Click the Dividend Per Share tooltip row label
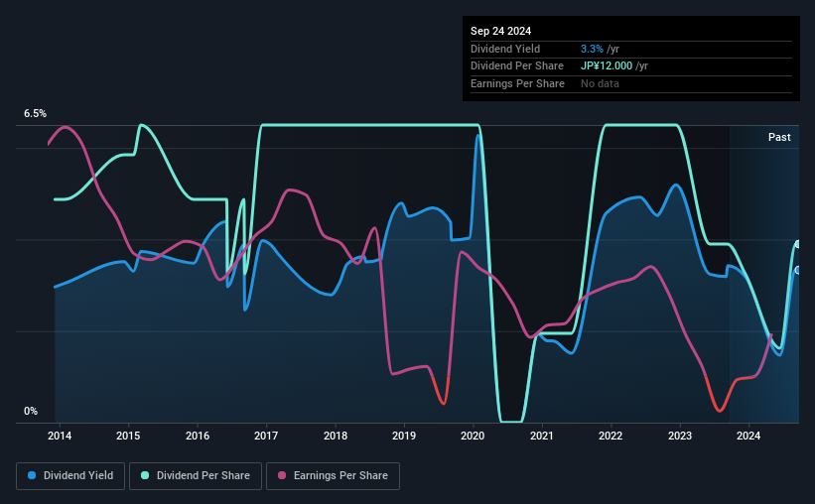815x504 pixels. coord(516,66)
